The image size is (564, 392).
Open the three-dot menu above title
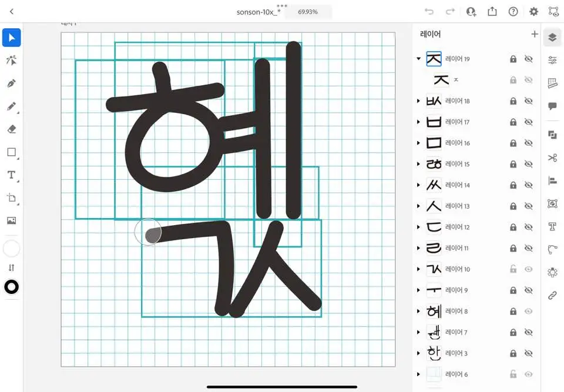tap(282, 6)
